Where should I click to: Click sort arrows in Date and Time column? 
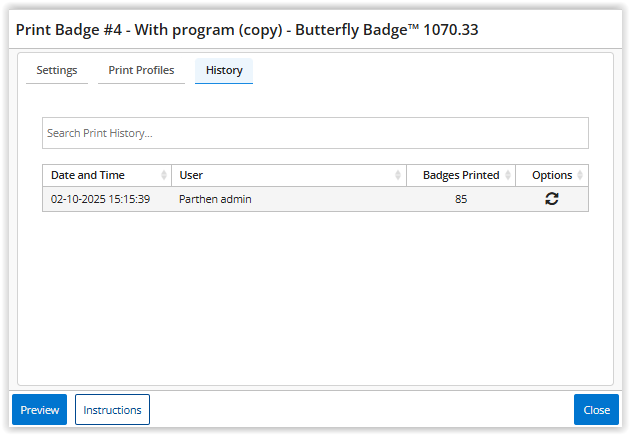[164, 176]
